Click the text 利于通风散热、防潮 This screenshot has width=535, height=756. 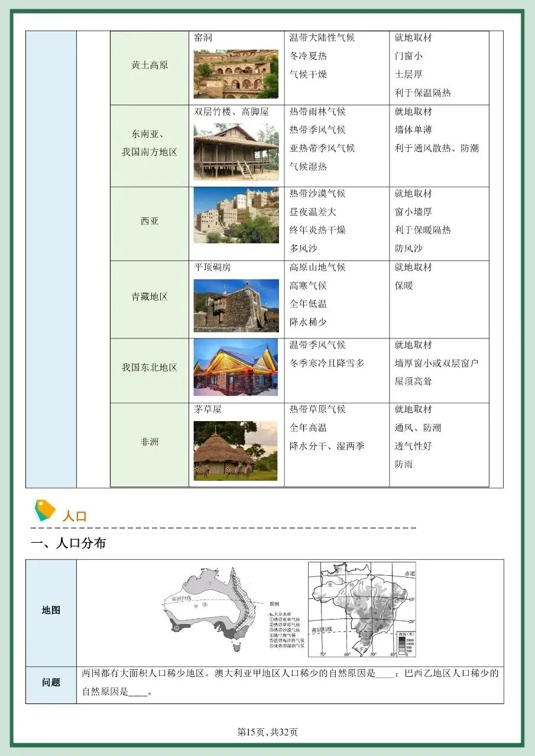(437, 148)
